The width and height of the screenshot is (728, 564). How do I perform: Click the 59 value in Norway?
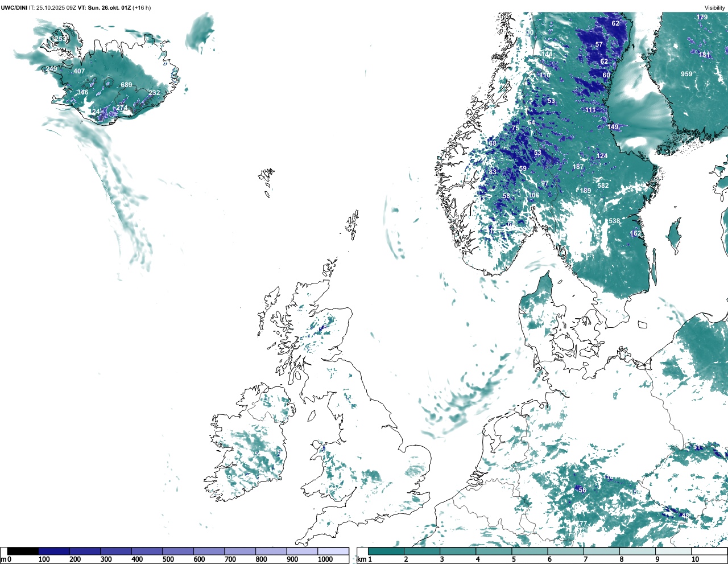(523, 168)
